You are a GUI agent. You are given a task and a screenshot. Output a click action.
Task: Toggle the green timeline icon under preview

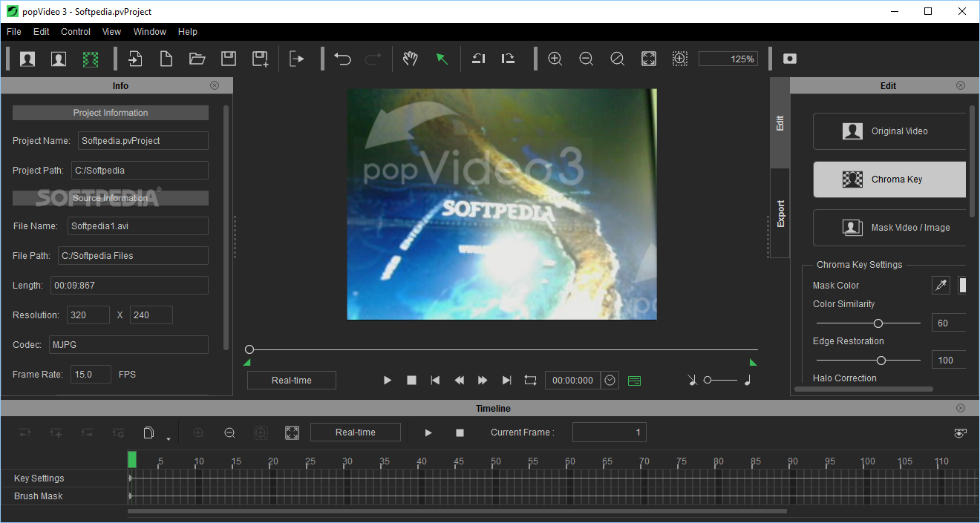click(x=634, y=381)
